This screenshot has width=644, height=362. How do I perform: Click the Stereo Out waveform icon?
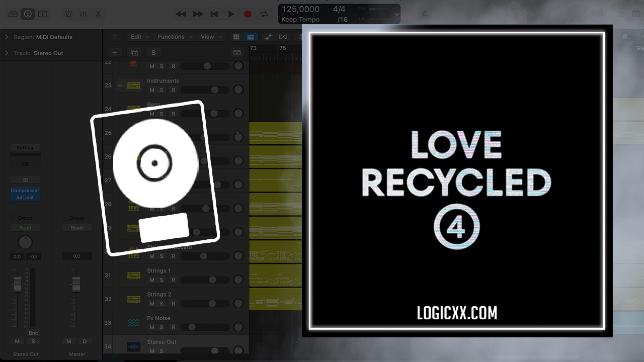tap(134, 346)
